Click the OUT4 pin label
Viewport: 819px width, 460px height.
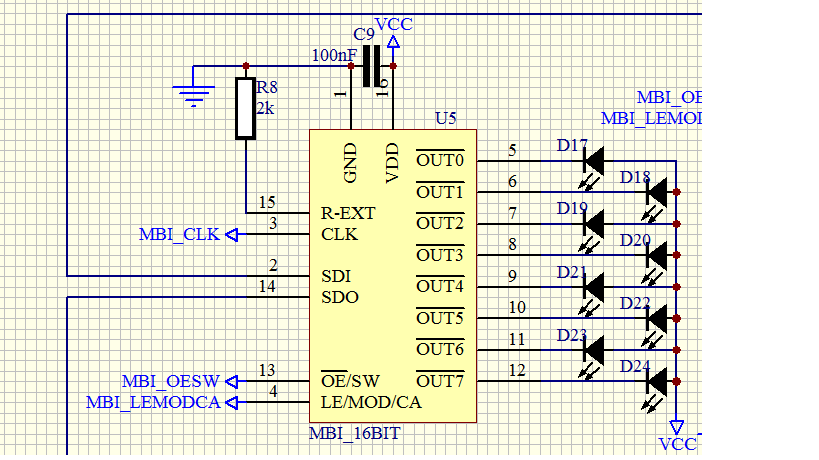point(440,287)
